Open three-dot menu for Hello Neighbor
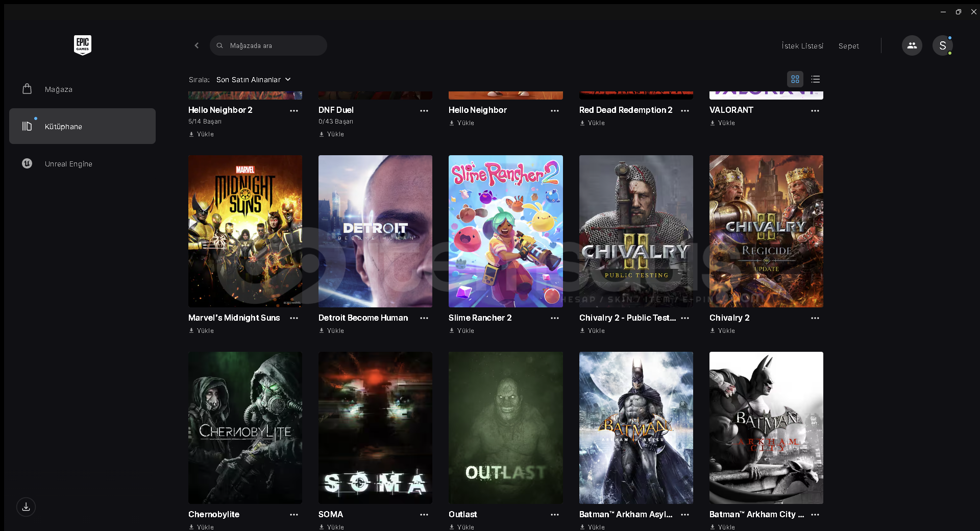The width and height of the screenshot is (980, 531). point(555,110)
